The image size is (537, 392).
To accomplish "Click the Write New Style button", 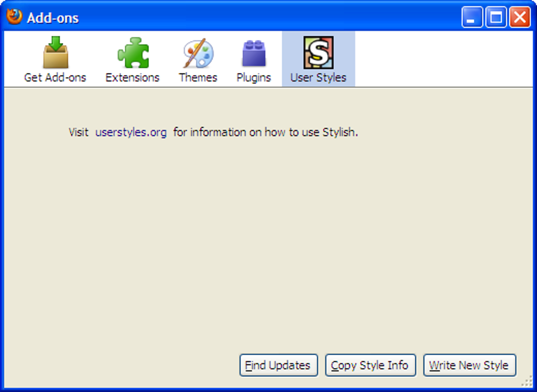I will click(x=470, y=365).
